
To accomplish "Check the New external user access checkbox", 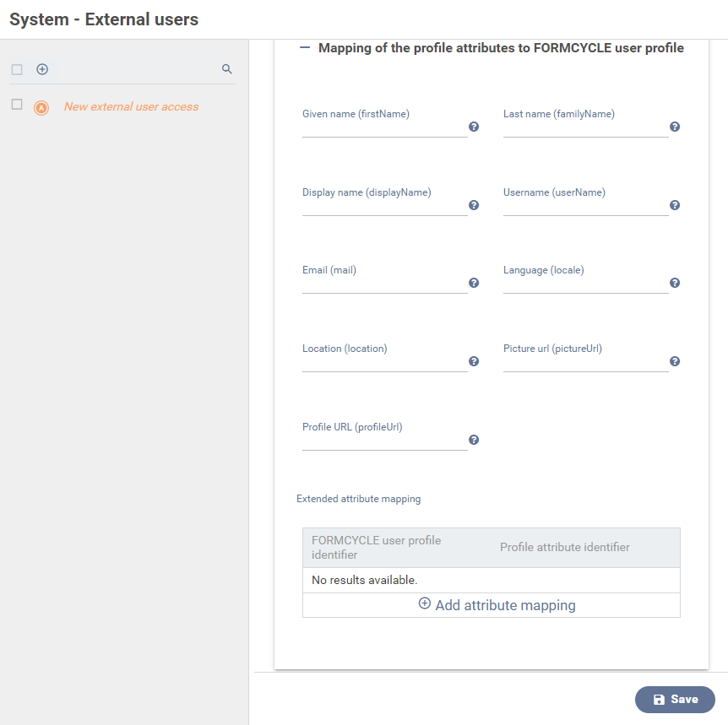I will [x=17, y=105].
